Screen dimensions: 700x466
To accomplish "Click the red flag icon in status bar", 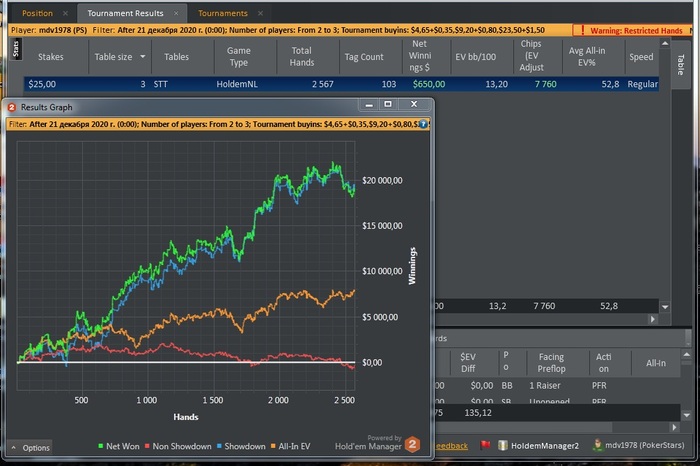I will [x=485, y=445].
